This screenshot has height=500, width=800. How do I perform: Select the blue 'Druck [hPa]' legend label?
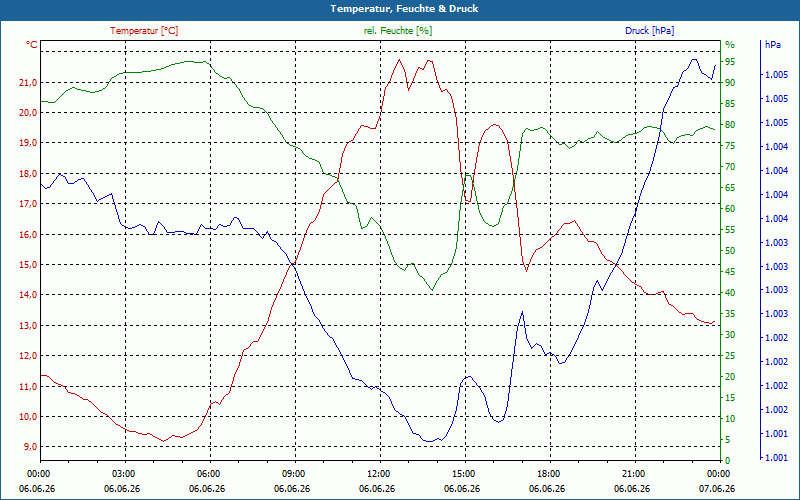coord(649,31)
